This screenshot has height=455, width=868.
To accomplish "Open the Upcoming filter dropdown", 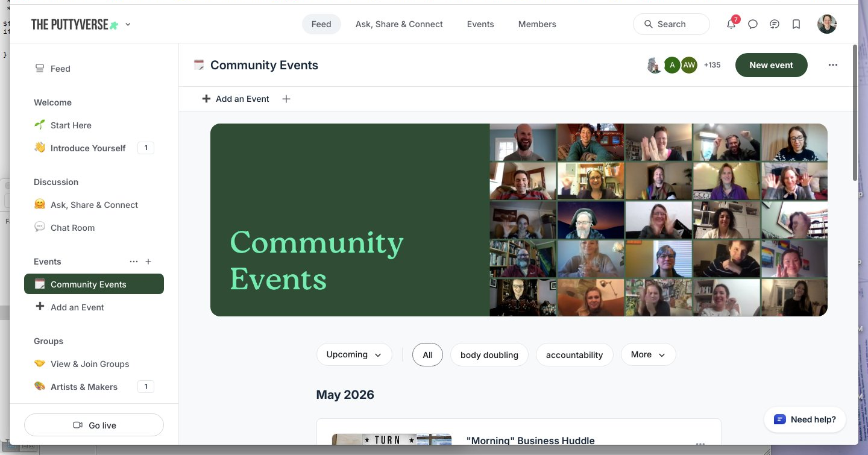I will point(354,354).
